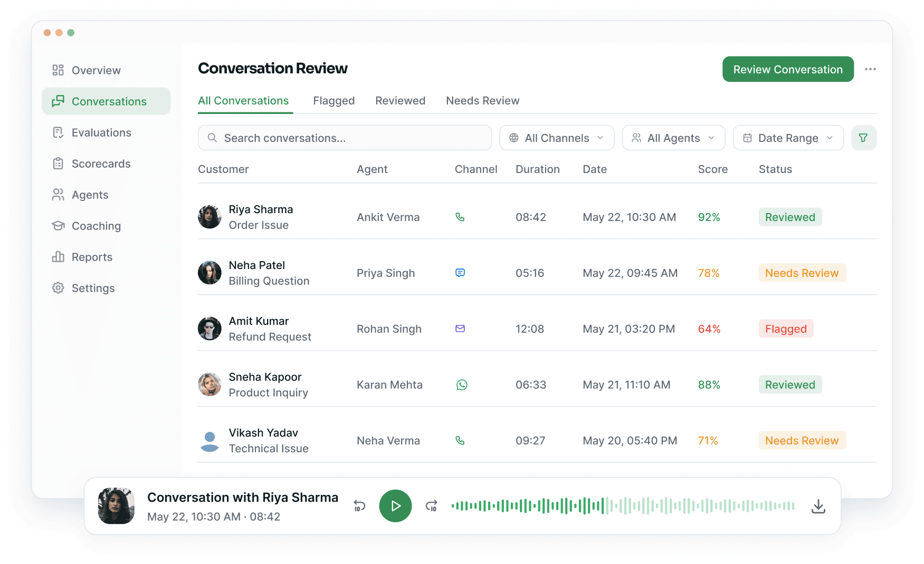Go to Scorecards in the sidebar

[106, 164]
